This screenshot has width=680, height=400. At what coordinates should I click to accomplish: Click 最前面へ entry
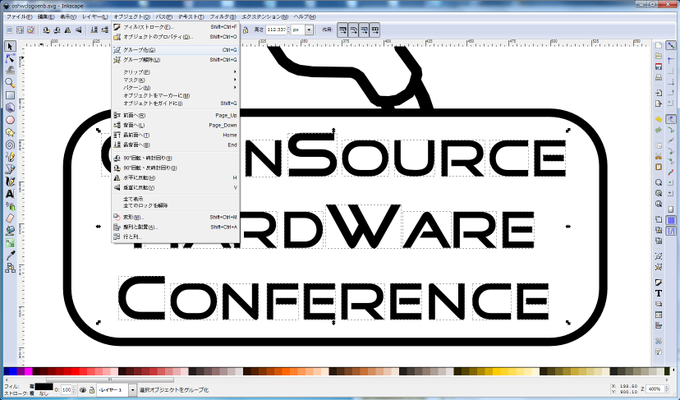[x=175, y=135]
